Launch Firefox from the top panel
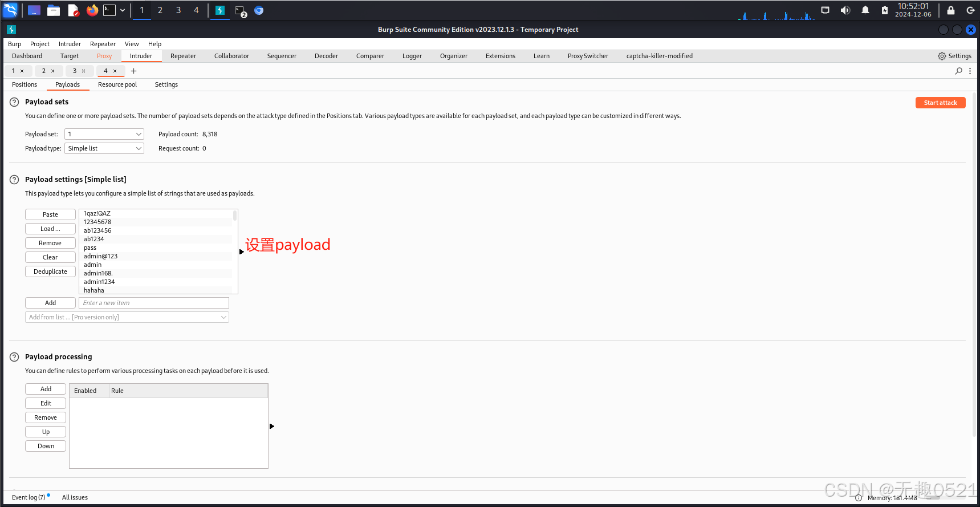This screenshot has width=980, height=507. pyautogui.click(x=92, y=10)
